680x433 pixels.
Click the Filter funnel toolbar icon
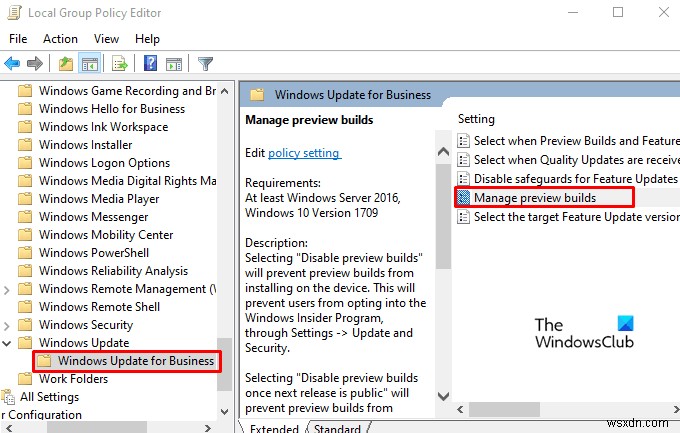pyautogui.click(x=205, y=64)
